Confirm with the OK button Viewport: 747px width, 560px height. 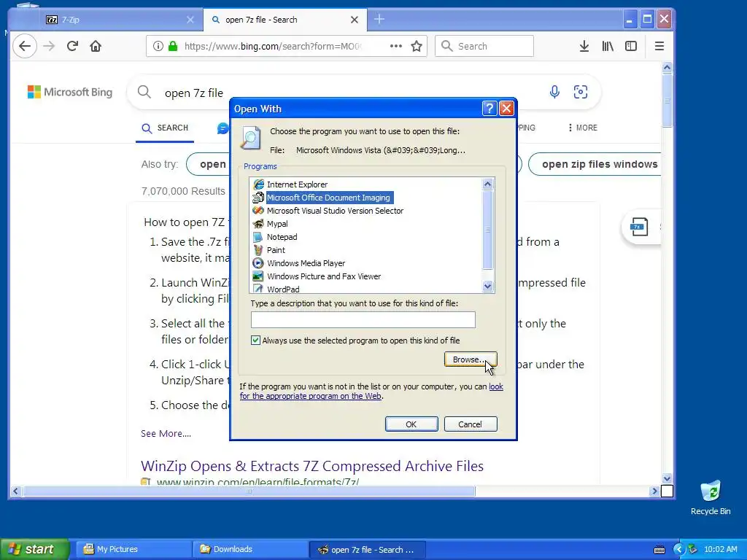click(x=411, y=424)
